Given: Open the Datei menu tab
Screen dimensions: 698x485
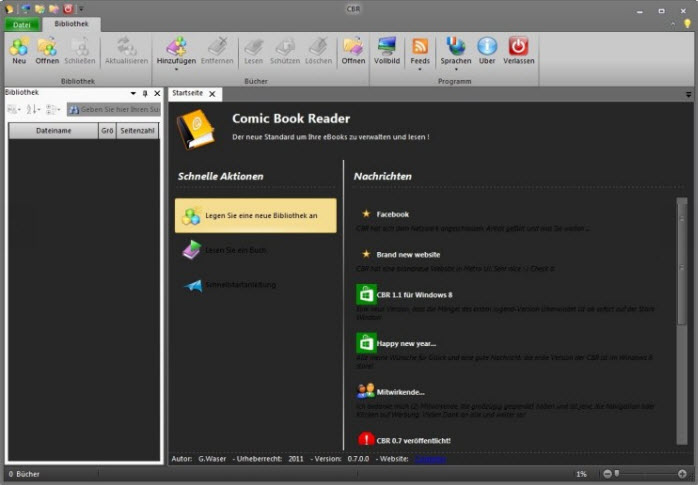Looking at the screenshot, I should (21, 25).
